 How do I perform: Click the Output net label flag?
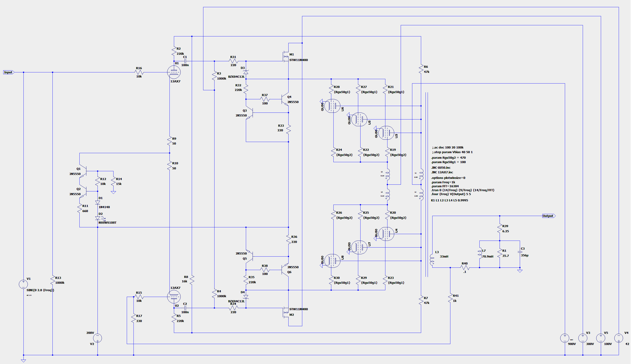coord(548,216)
